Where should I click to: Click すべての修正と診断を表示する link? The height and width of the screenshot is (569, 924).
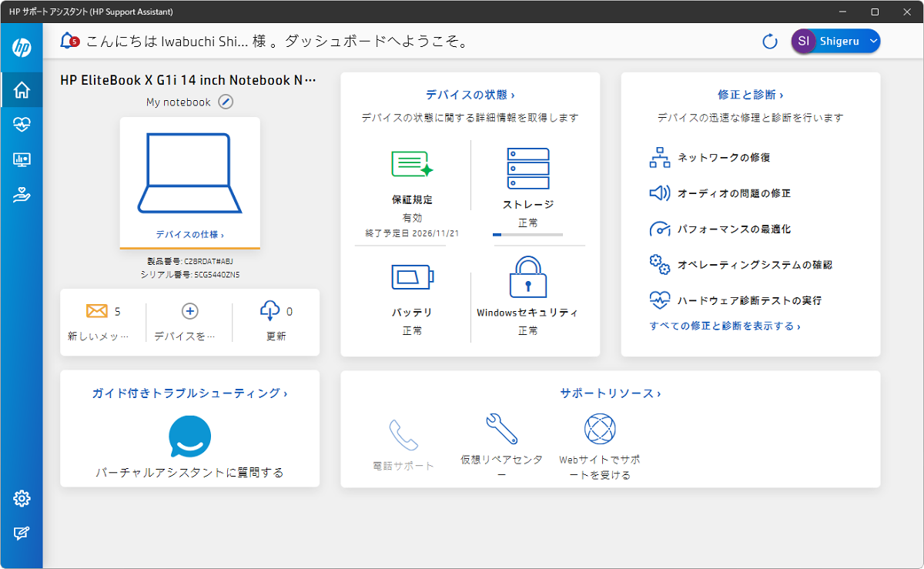[x=725, y=326]
